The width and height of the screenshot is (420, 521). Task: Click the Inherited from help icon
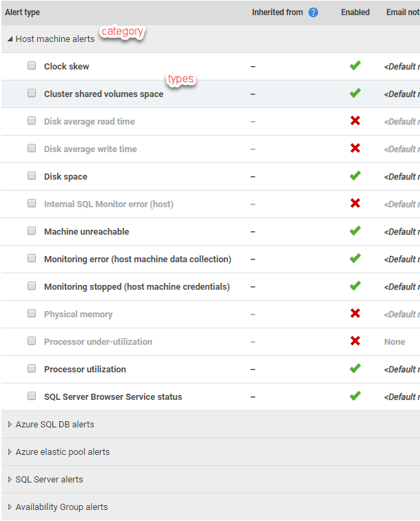pos(313,12)
